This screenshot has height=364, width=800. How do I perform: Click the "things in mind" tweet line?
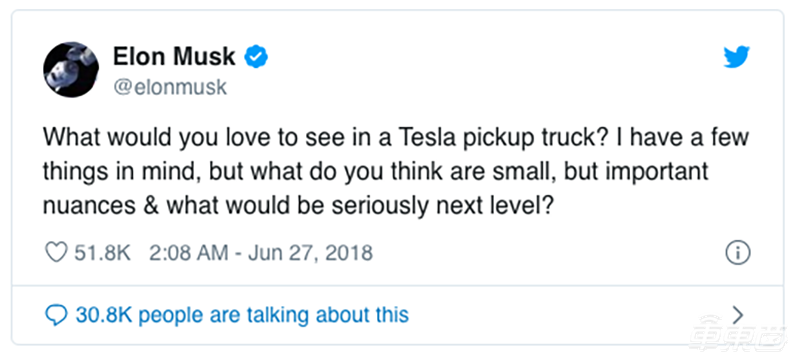376,172
